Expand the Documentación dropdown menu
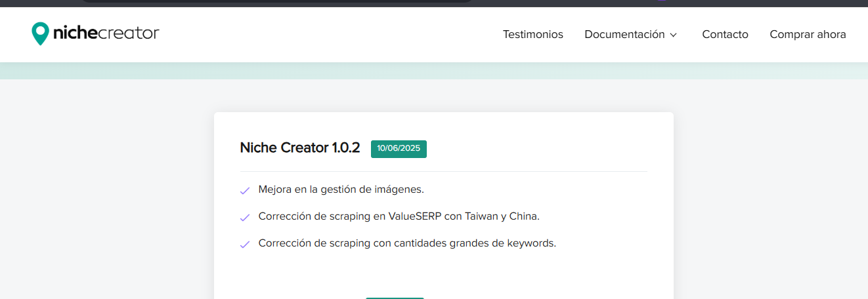The width and height of the screenshot is (868, 299). 630,35
